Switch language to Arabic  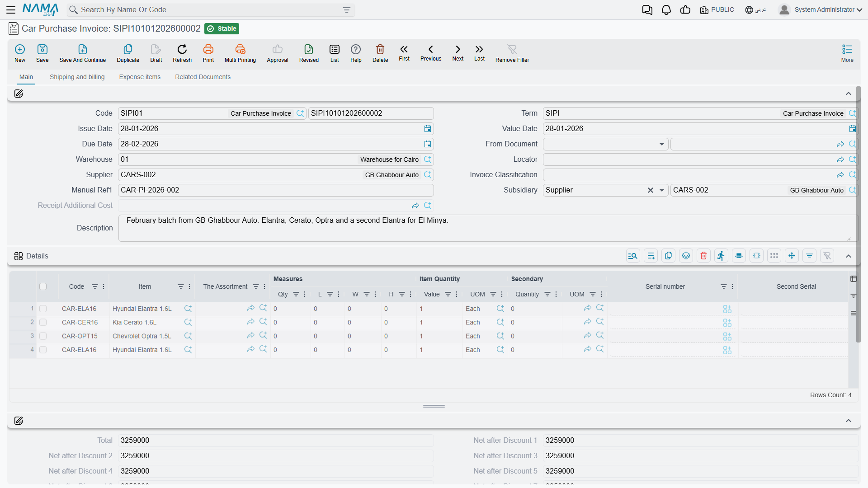pos(756,9)
